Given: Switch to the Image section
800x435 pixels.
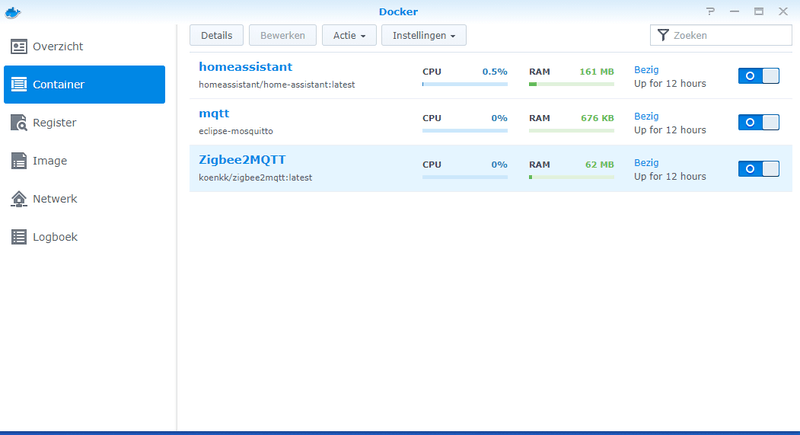Looking at the screenshot, I should click(x=49, y=161).
